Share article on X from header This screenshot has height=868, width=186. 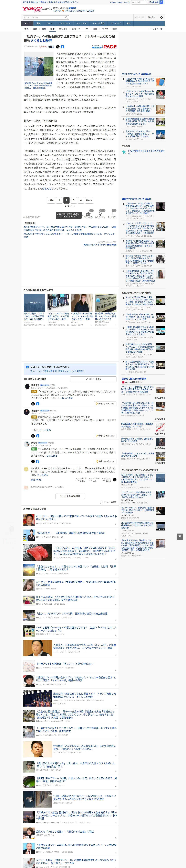[58, 47]
